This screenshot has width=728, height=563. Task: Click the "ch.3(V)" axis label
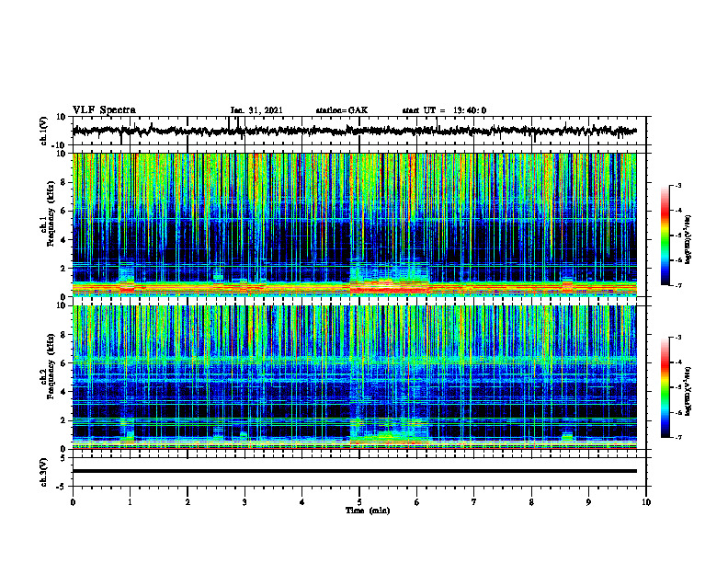[44, 473]
